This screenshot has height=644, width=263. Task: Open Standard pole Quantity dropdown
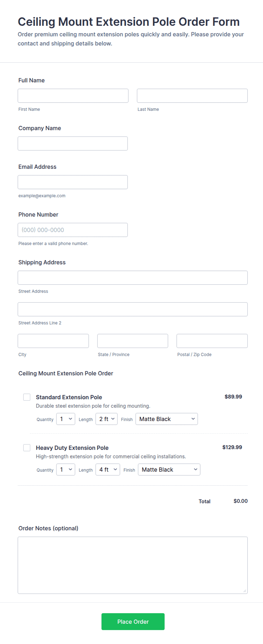click(66, 419)
